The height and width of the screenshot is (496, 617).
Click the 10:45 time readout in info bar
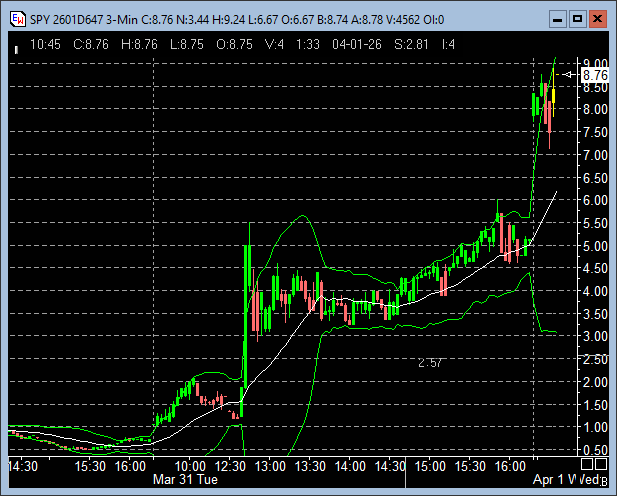(46, 43)
